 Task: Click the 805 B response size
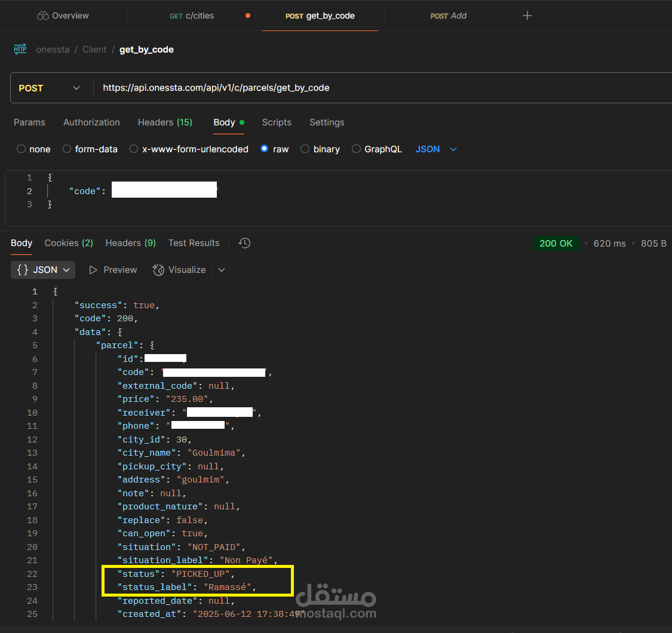pyautogui.click(x=653, y=244)
